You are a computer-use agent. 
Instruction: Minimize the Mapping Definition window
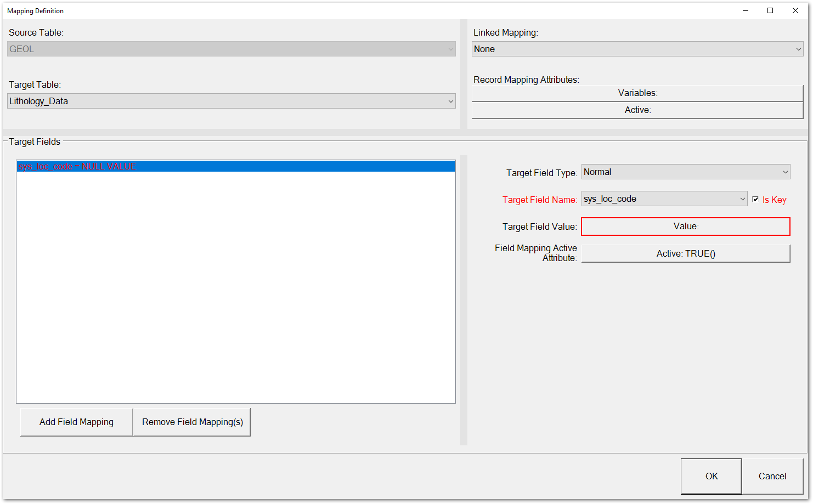pyautogui.click(x=746, y=10)
